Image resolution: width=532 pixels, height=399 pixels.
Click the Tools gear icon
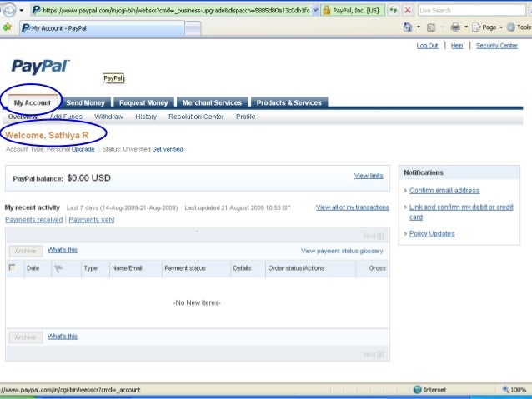[x=510, y=27]
